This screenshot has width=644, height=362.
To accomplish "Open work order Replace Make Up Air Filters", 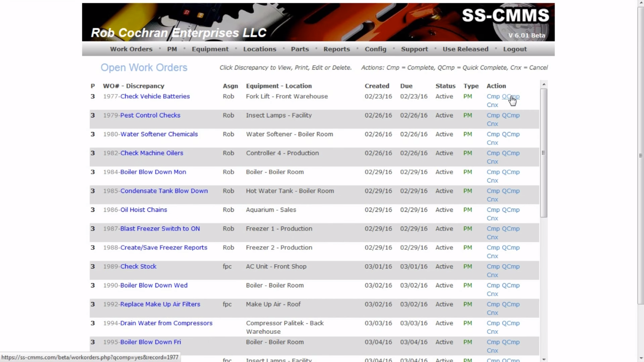I will point(160,304).
